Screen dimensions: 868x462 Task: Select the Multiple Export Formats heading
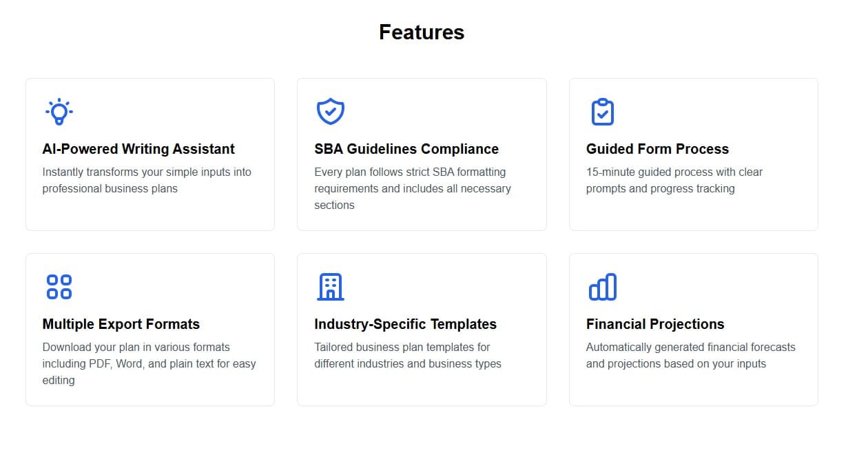(121, 324)
